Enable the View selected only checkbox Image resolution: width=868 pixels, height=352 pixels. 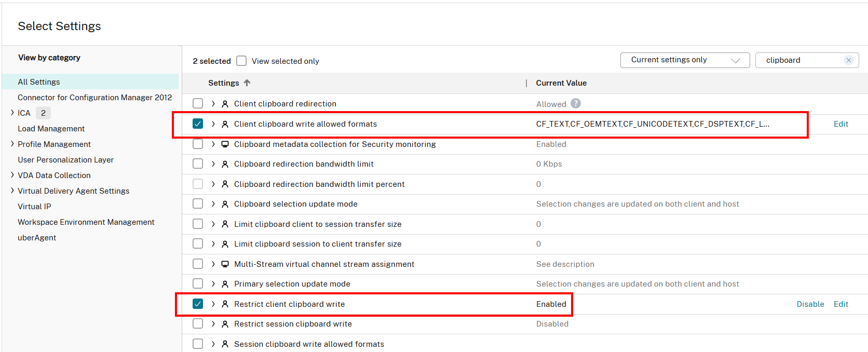(x=241, y=61)
